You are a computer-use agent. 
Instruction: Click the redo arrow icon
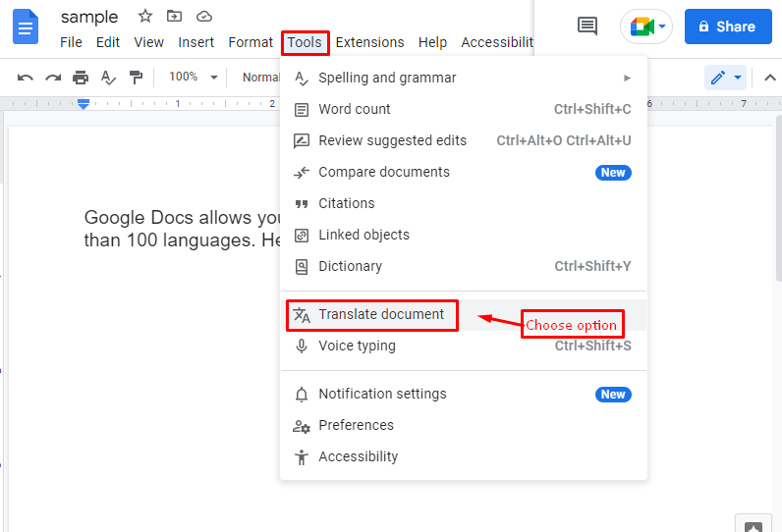53,78
